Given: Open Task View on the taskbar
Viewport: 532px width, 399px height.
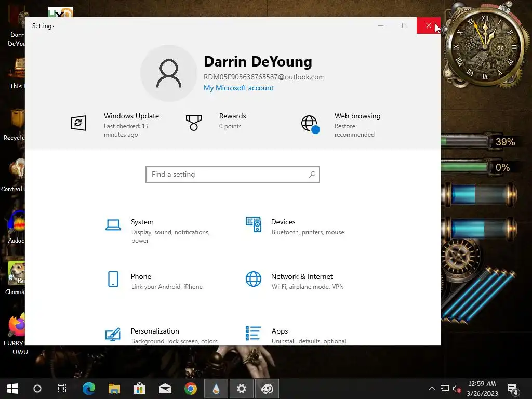Looking at the screenshot, I should click(x=62, y=389).
